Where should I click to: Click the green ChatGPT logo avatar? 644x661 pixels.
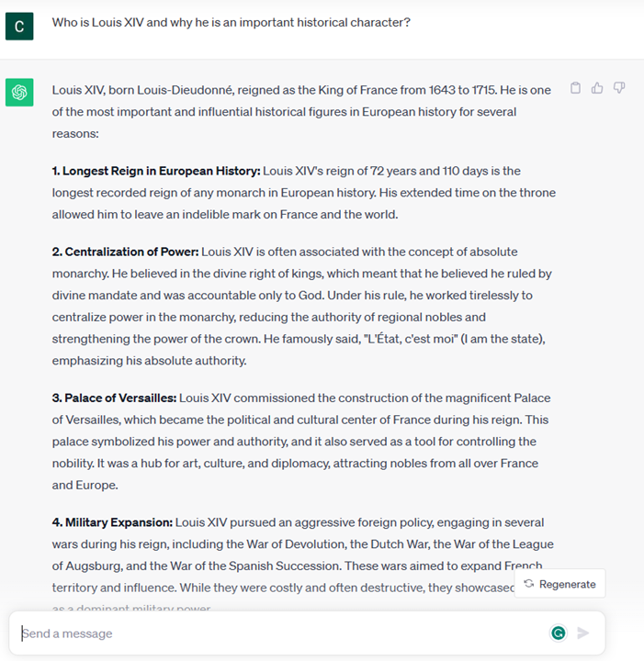click(x=19, y=92)
